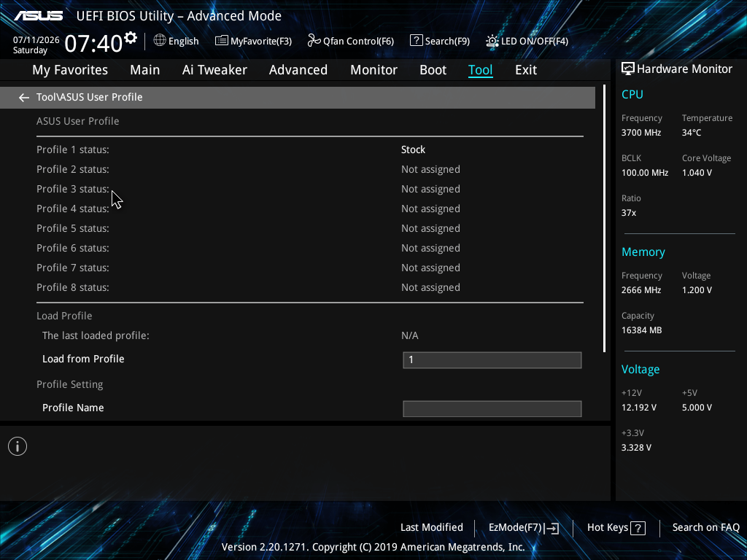
Task: Go to the Advanced tab
Action: click(298, 70)
